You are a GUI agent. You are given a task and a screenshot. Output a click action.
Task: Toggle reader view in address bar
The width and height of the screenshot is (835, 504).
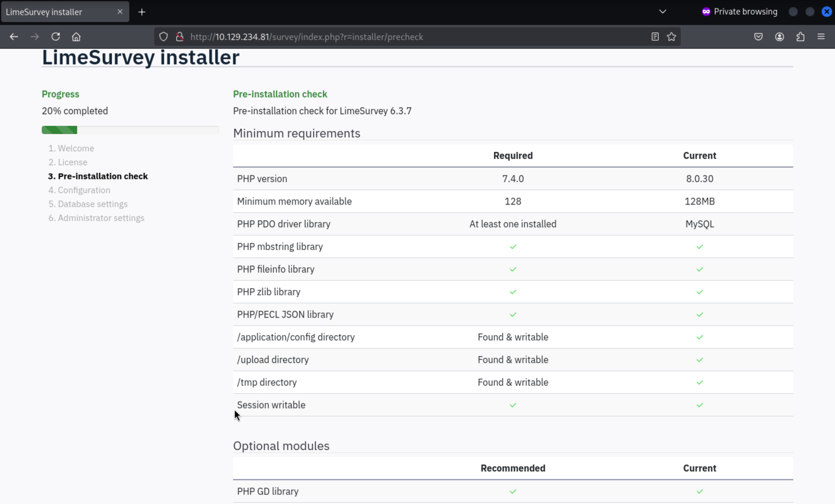point(655,37)
